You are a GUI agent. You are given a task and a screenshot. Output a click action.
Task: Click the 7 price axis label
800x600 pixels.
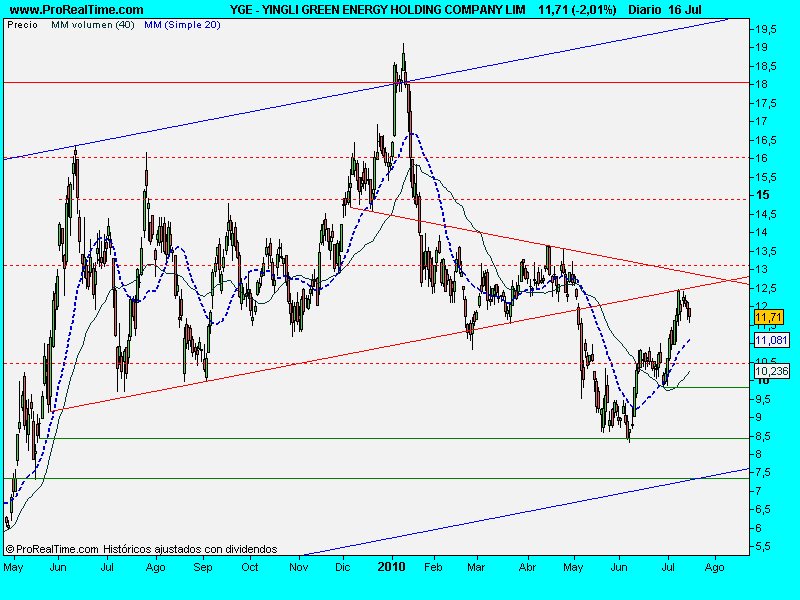[x=759, y=491]
